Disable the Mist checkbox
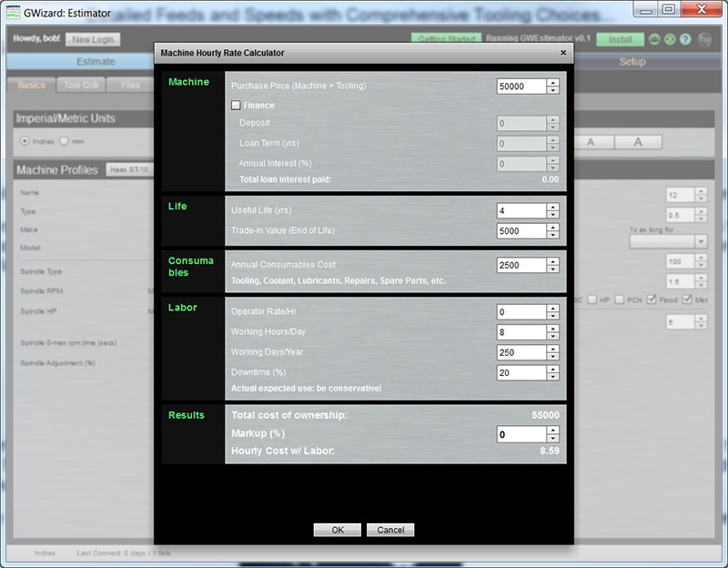 tap(689, 299)
